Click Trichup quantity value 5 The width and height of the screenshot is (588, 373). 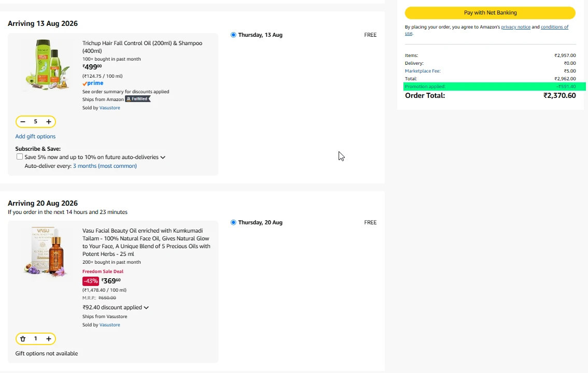coord(36,122)
